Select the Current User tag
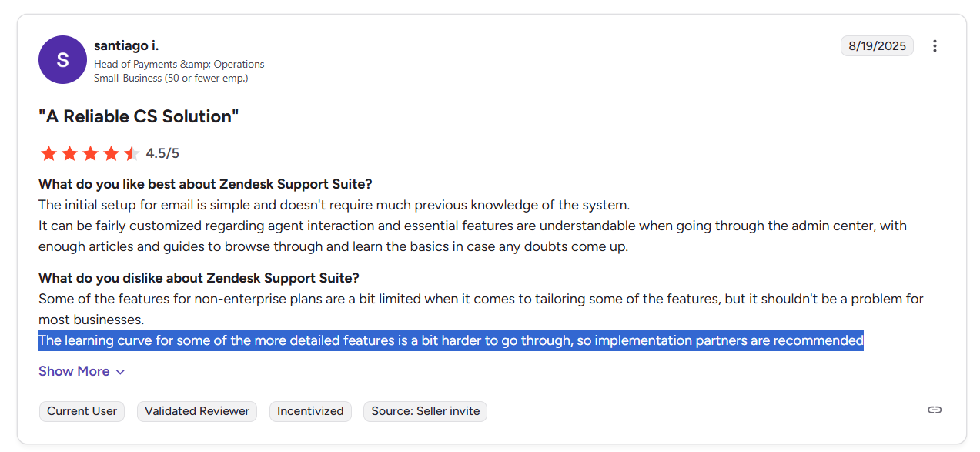This screenshot has height=452, width=980. 82,411
